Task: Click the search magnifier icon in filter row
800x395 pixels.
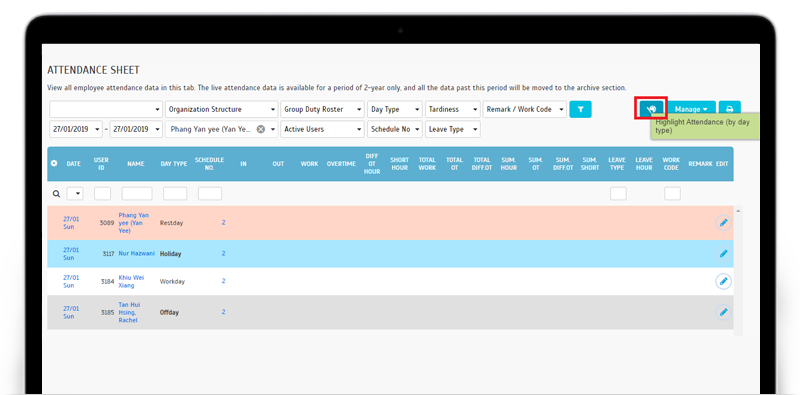Action: coord(57,194)
